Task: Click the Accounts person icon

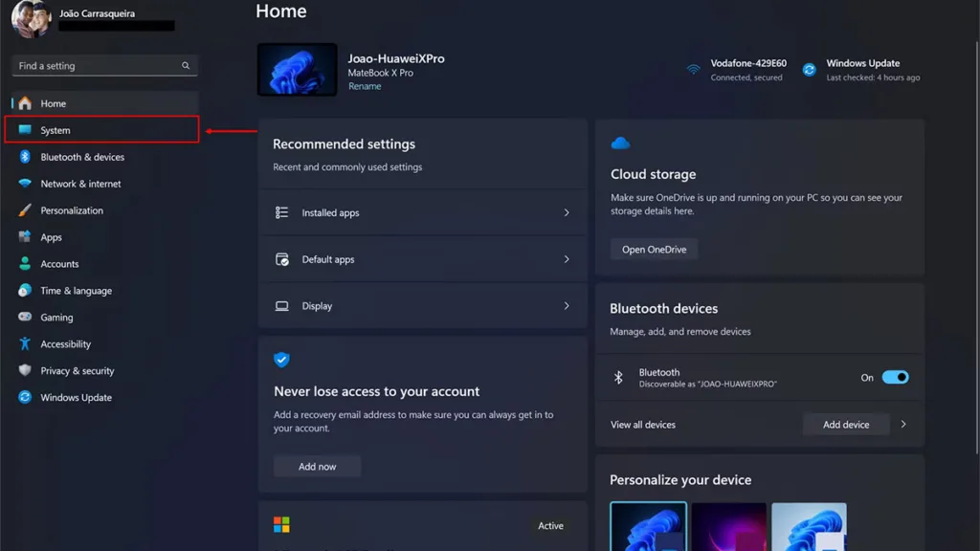Action: [25, 264]
